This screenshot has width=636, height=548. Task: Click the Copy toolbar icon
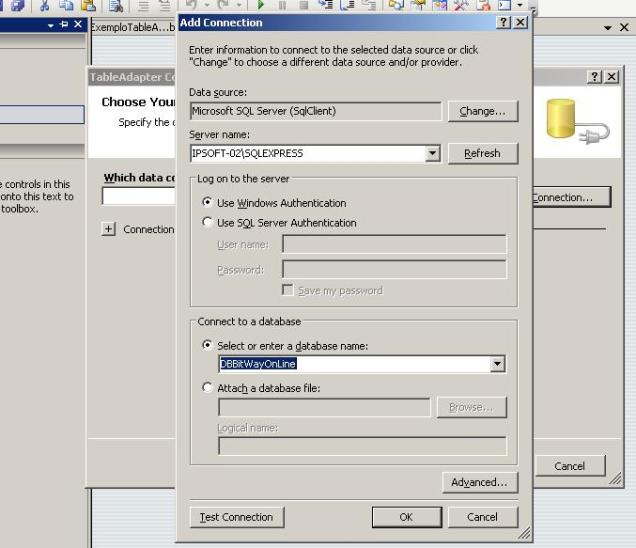point(66,5)
